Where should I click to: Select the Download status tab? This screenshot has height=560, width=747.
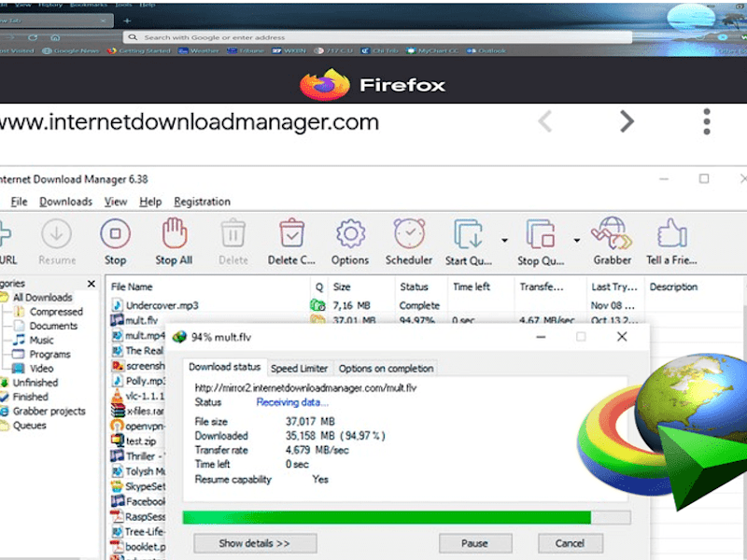(224, 367)
